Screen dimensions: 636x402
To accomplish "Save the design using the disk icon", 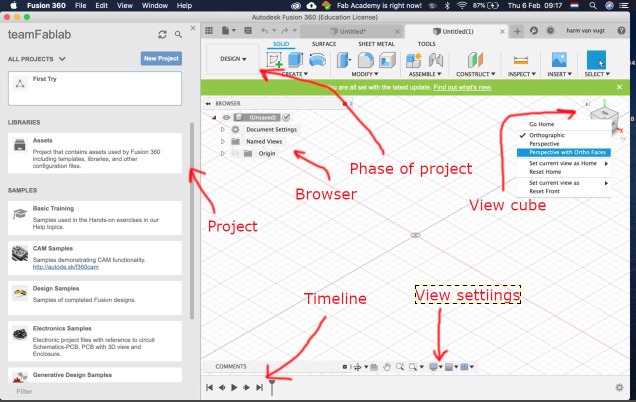I will (248, 31).
